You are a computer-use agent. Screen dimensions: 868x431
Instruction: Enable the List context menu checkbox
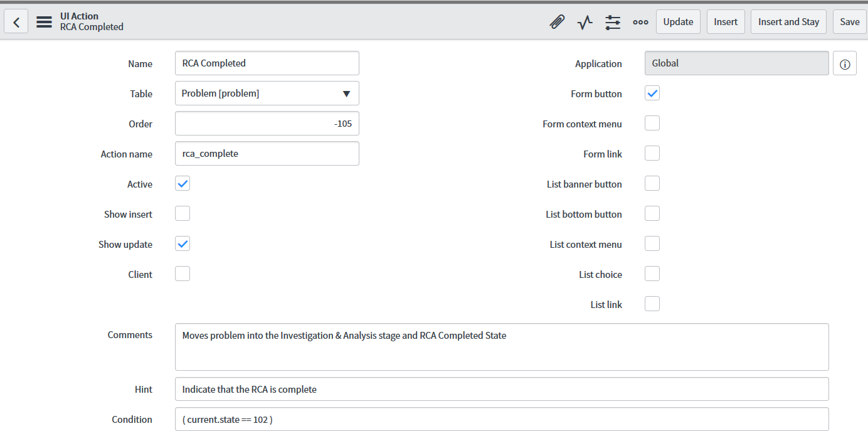pyautogui.click(x=652, y=244)
